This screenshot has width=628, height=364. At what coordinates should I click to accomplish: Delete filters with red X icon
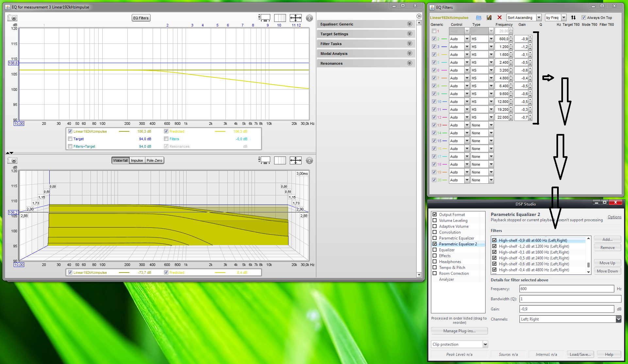[500, 18]
